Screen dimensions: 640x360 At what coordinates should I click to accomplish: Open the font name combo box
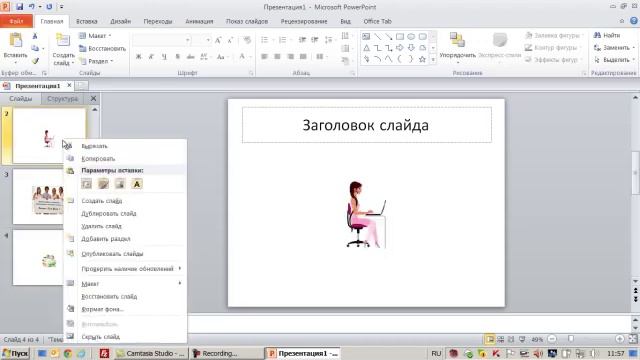pyautogui.click(x=162, y=40)
